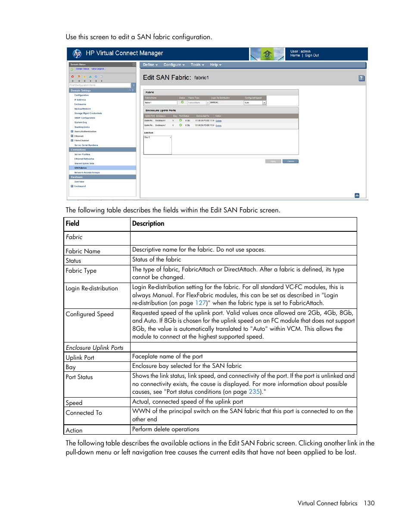The height and width of the screenshot is (532, 411).
Task: Expand the Users/Authentication tree node
Action: click(x=72, y=131)
